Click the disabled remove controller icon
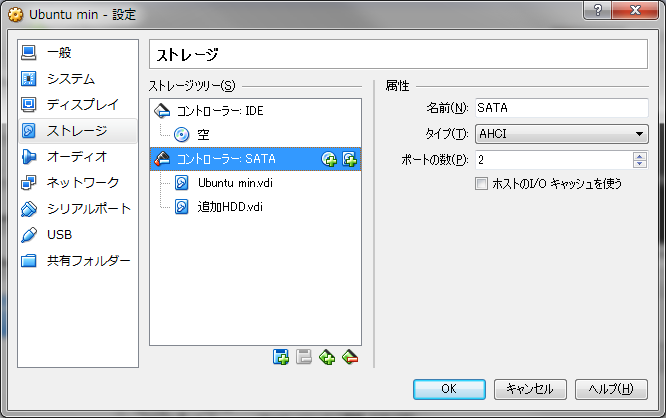Screen dimensions: 666x418 coord(304,357)
